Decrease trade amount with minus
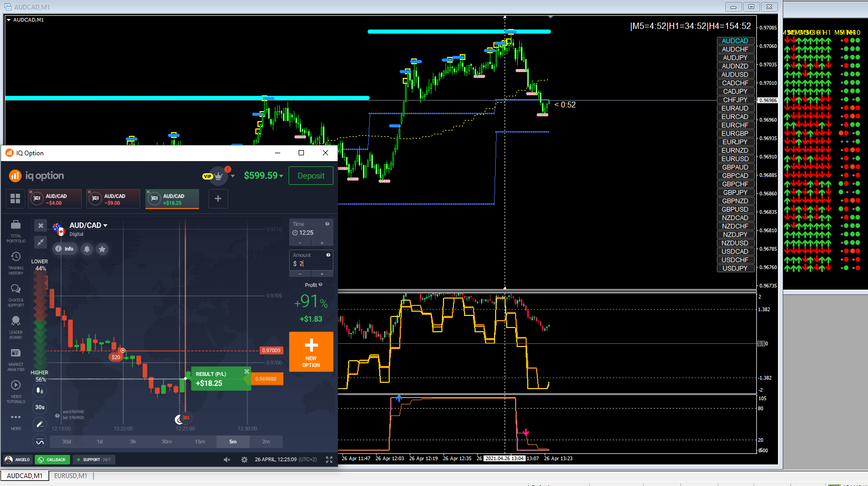This screenshot has height=486, width=868. 300,274
